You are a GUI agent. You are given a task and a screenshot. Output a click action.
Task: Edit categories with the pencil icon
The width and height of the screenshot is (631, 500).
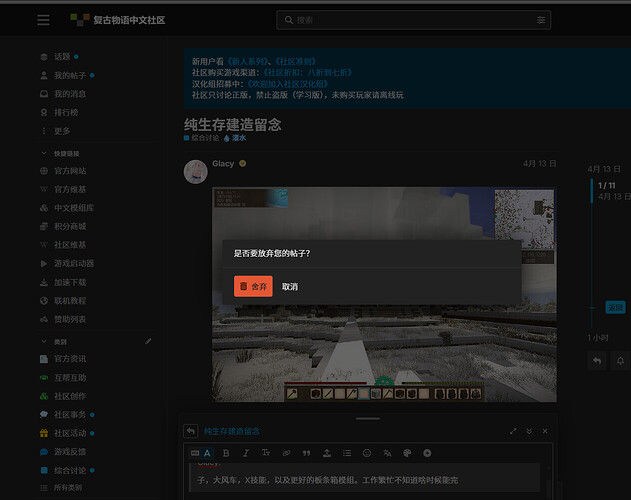[148, 341]
